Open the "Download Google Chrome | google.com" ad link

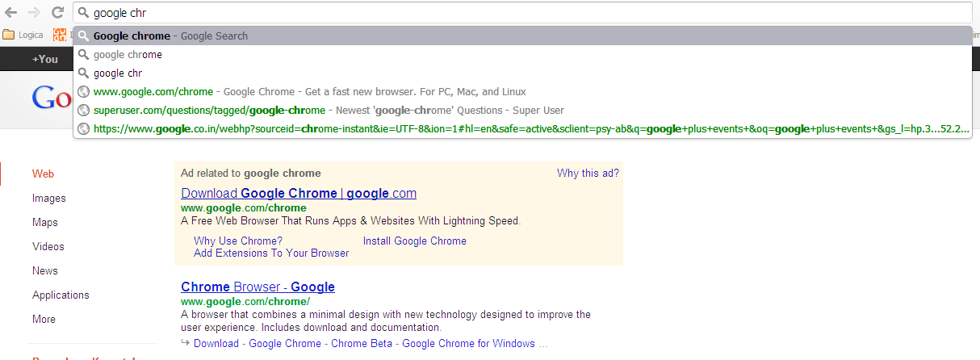pyautogui.click(x=299, y=194)
